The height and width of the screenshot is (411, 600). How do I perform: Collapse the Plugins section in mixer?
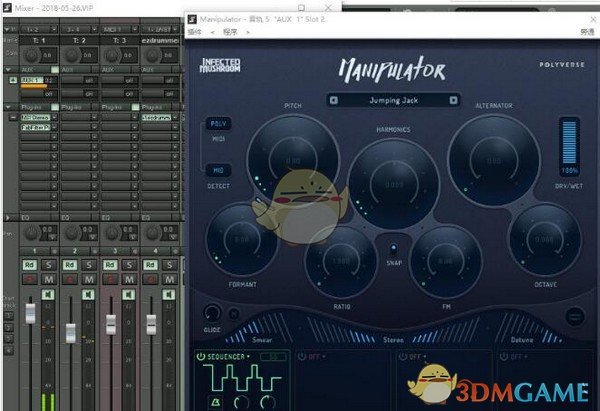click(8, 107)
